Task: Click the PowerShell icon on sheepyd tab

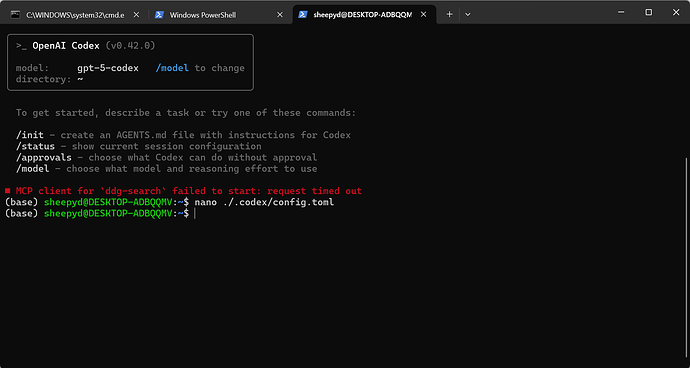Action: (x=303, y=15)
